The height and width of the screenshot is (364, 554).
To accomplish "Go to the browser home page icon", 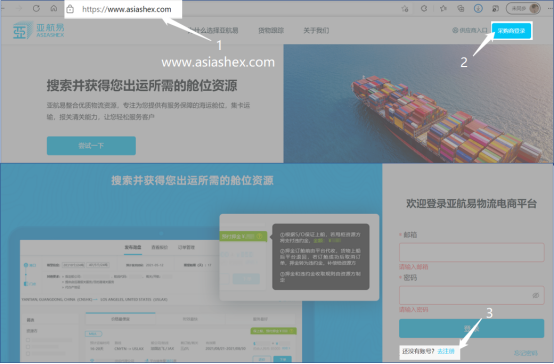I will [x=54, y=8].
